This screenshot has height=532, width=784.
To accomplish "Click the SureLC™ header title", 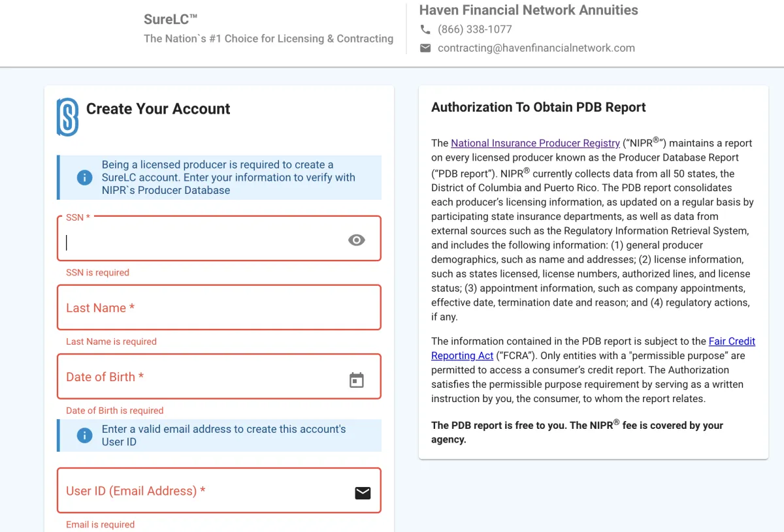I will click(171, 20).
